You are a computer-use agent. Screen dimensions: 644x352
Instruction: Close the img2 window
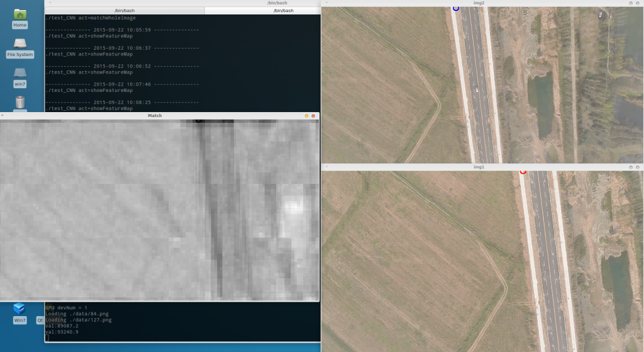[x=638, y=3]
